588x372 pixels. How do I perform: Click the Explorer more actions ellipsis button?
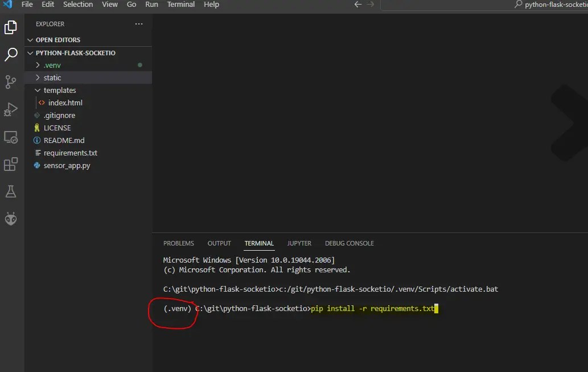(x=138, y=24)
